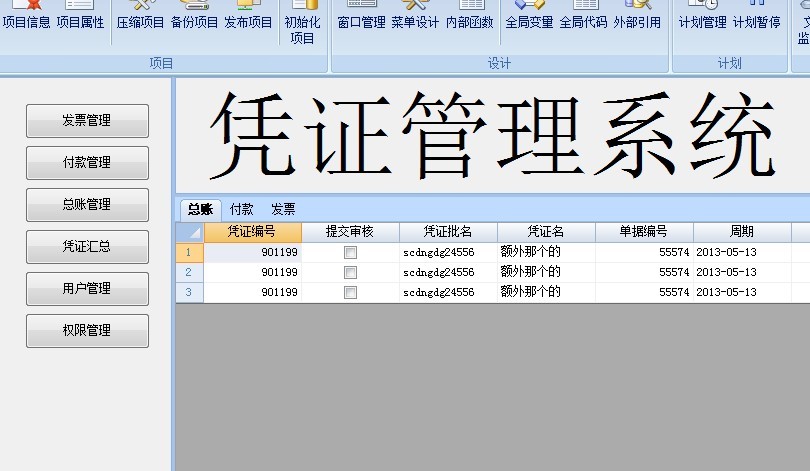This screenshot has height=471, width=810.
Task: Click the 项目属性 ribbon icon
Action: point(80,16)
